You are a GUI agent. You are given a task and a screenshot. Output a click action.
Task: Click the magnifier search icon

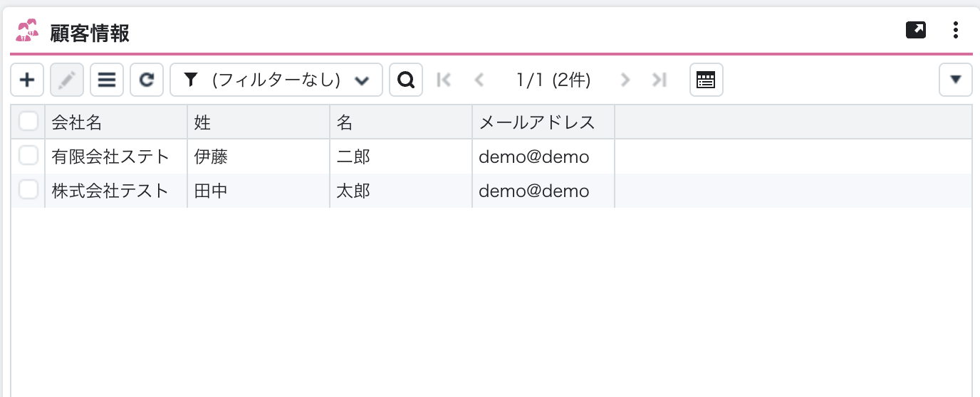406,80
